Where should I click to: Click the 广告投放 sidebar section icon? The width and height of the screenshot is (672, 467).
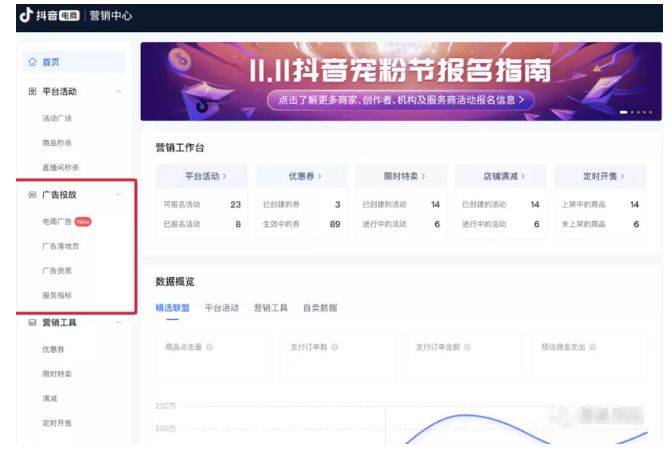[x=32, y=195]
